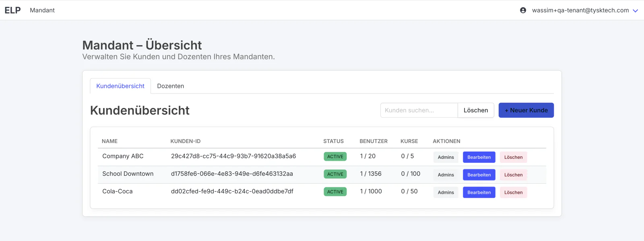The image size is (644, 241).
Task: Click the BENUTZER column header
Action: click(374, 141)
